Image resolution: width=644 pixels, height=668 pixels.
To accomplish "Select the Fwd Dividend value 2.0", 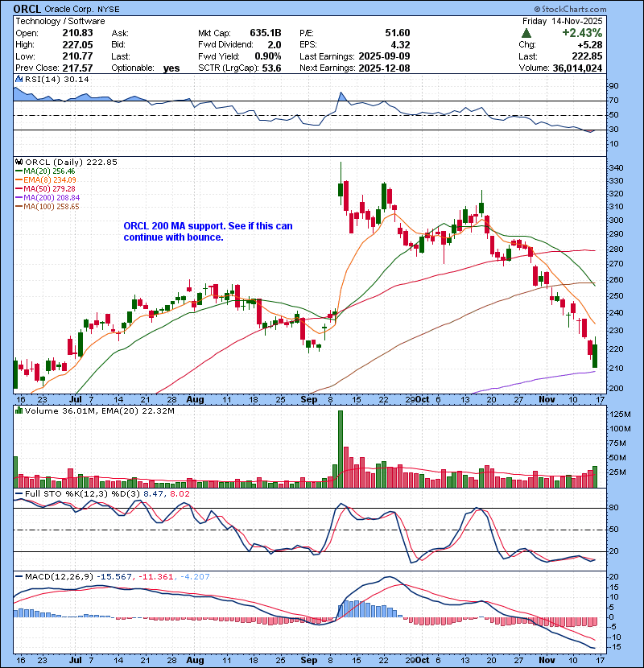I will [x=275, y=45].
